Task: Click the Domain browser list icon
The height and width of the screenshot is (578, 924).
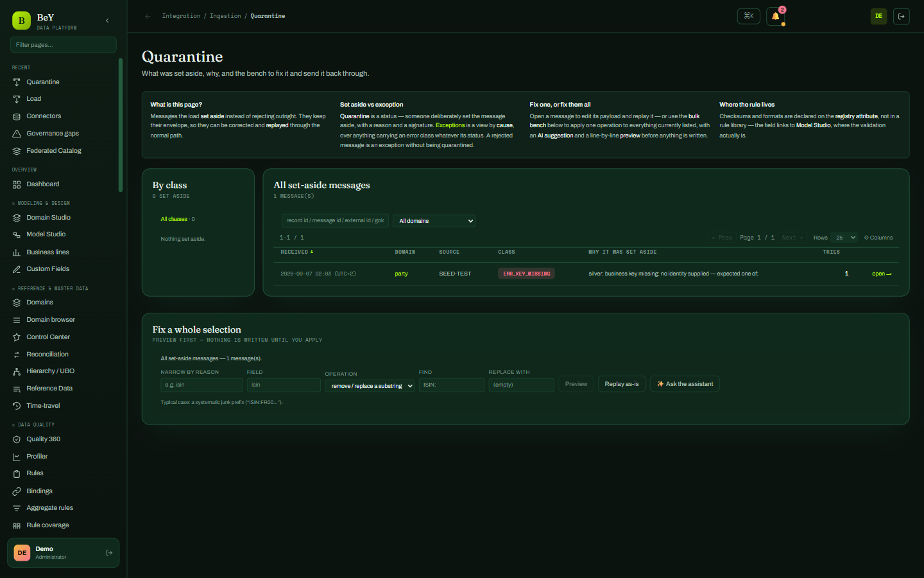Action: [17, 320]
